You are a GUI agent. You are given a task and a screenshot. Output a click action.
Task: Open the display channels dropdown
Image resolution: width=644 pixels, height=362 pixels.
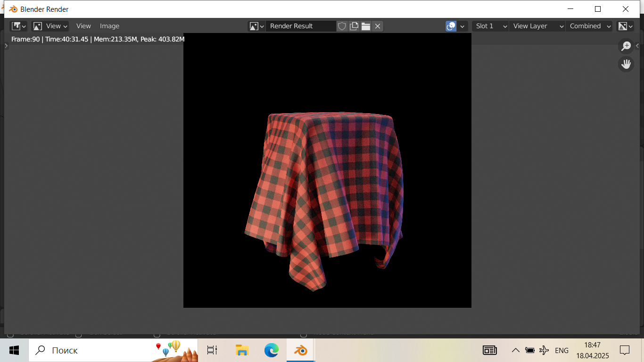[x=626, y=26]
